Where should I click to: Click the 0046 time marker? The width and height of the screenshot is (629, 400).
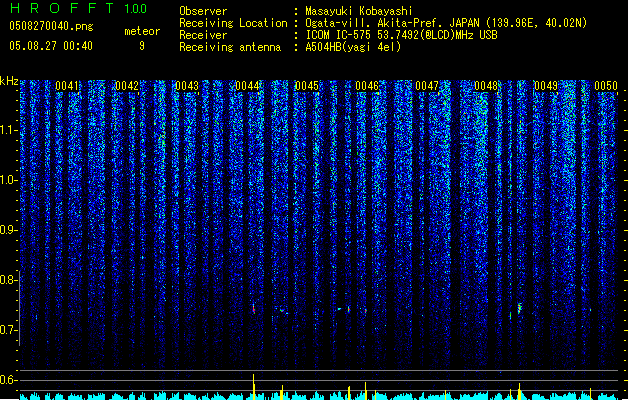click(x=367, y=86)
